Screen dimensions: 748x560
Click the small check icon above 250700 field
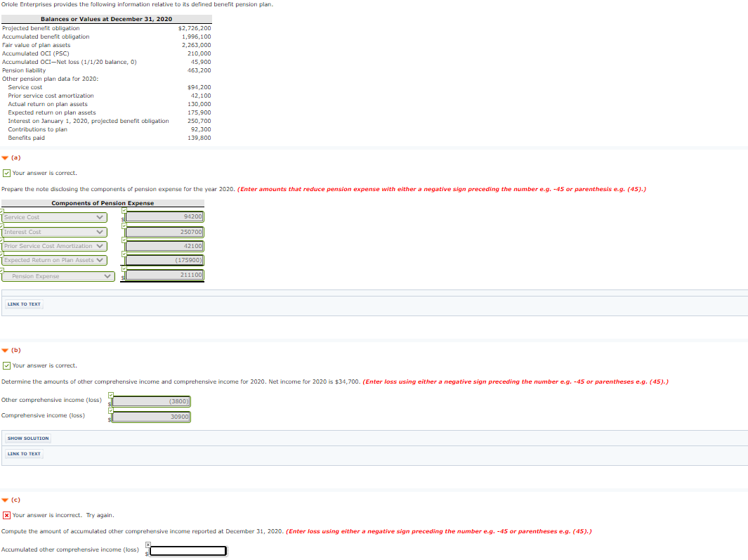124,226
